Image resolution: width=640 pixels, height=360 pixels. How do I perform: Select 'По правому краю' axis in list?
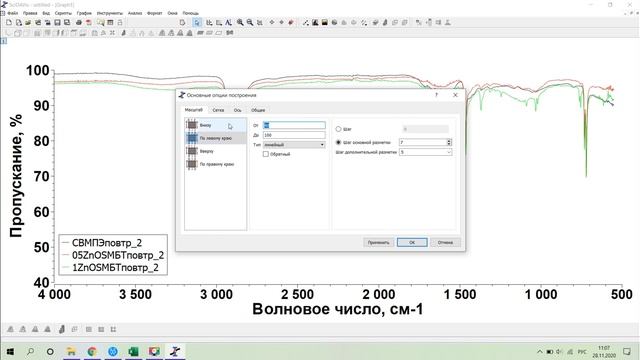pos(216,164)
